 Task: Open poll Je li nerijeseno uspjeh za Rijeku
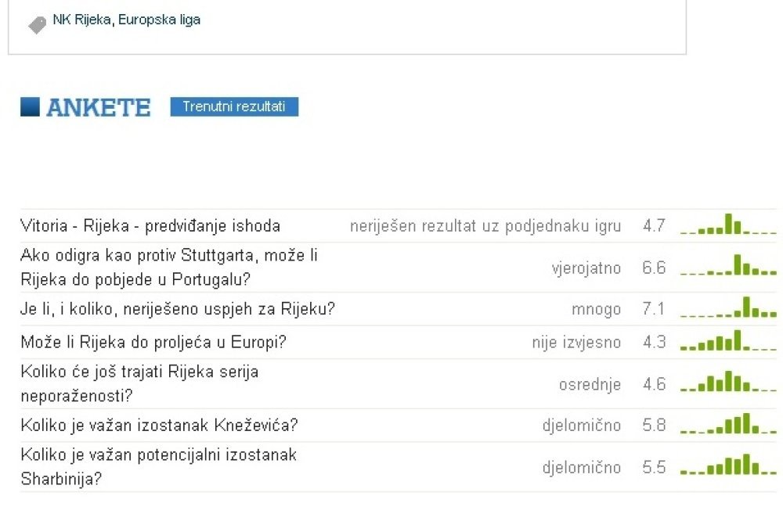(177, 309)
